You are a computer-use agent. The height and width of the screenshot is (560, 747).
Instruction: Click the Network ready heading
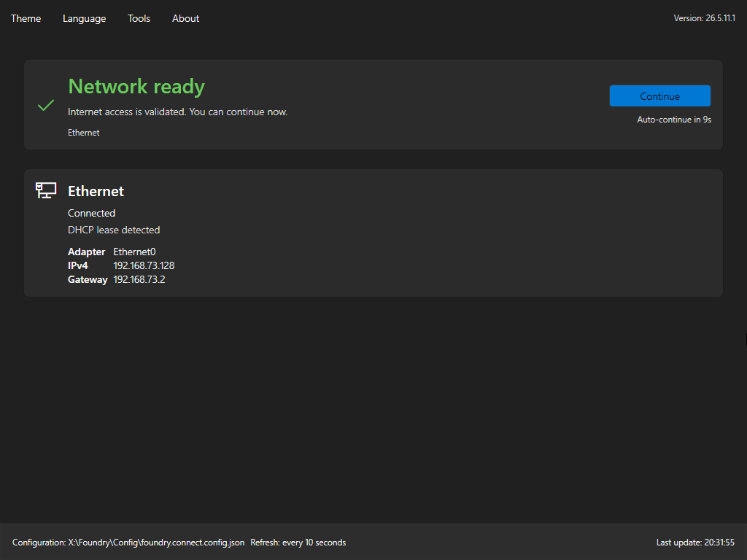136,87
